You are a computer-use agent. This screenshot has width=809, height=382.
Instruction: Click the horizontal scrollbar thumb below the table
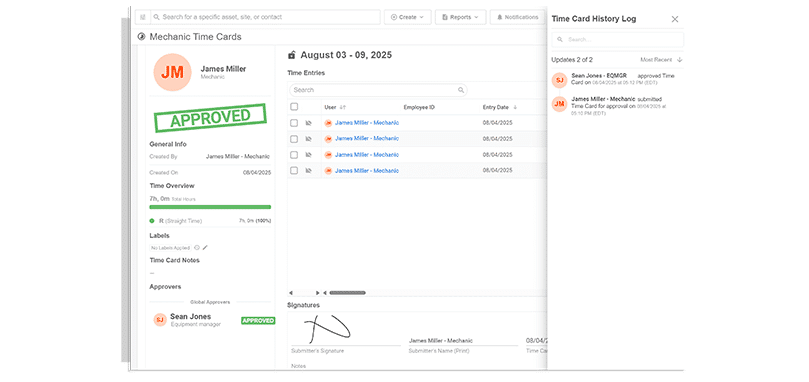pyautogui.click(x=347, y=293)
